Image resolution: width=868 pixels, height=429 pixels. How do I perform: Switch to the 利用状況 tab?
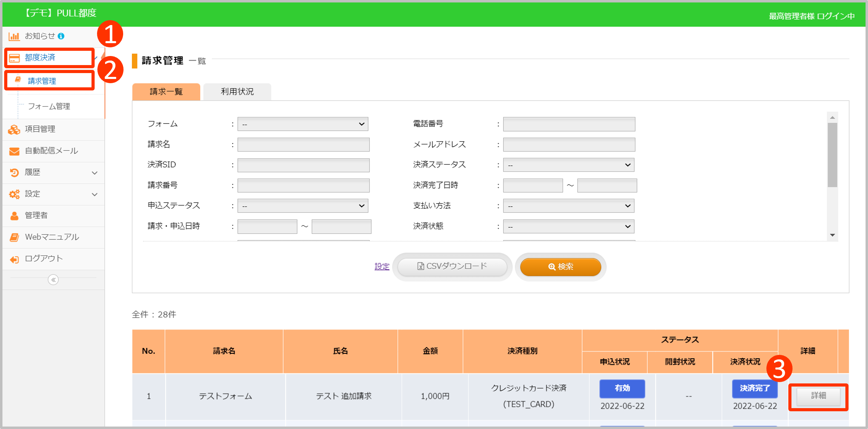click(237, 92)
